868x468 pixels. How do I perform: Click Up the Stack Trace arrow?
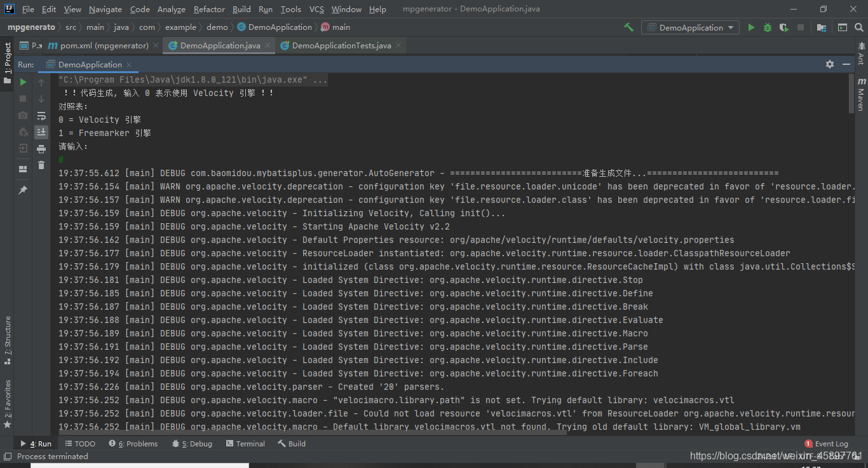41,83
